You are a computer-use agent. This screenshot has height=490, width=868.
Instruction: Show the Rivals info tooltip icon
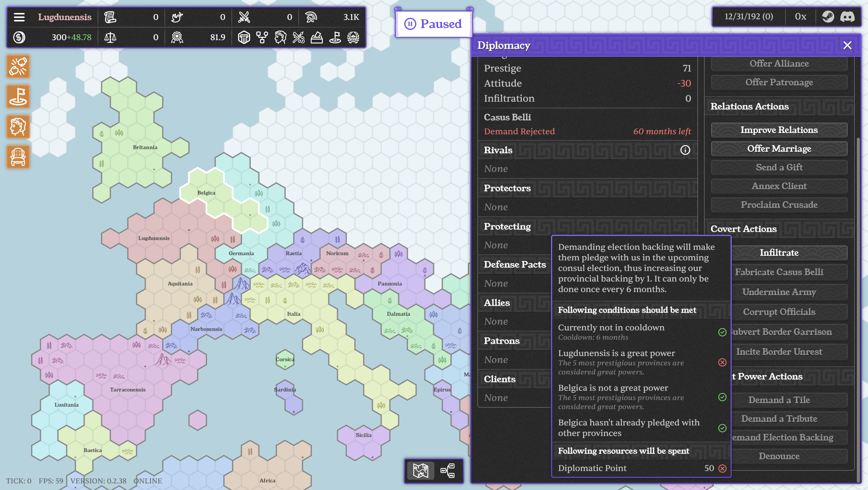pos(685,150)
